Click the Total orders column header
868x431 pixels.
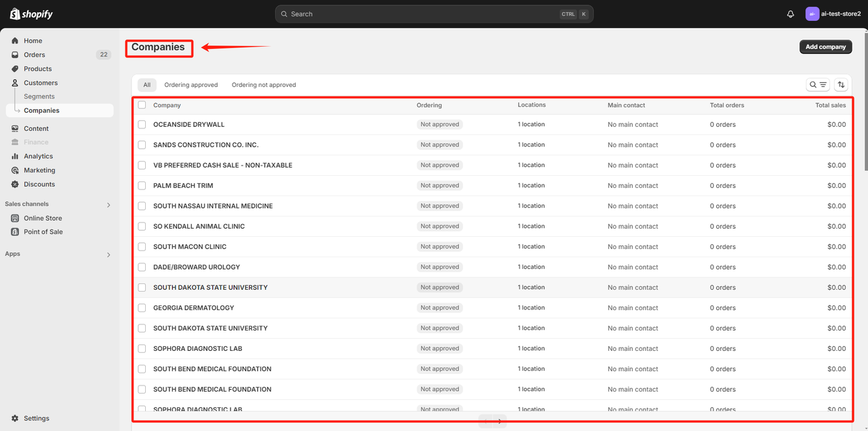(727, 105)
